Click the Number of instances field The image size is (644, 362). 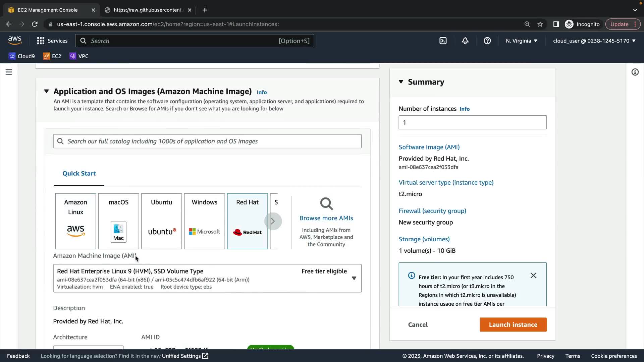coord(472,122)
